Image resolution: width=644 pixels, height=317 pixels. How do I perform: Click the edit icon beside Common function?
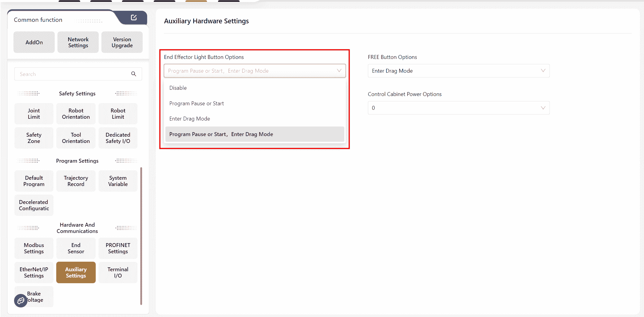pyautogui.click(x=134, y=18)
